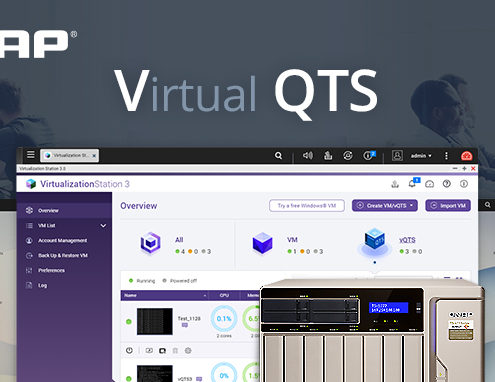Click the 0.1% CPU usage gauge

click(224, 319)
